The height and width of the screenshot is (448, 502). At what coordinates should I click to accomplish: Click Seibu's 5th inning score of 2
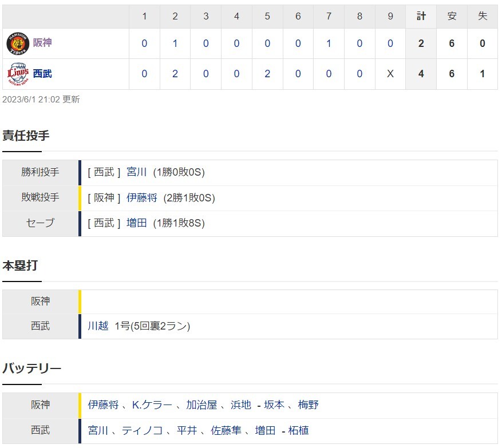pos(267,74)
